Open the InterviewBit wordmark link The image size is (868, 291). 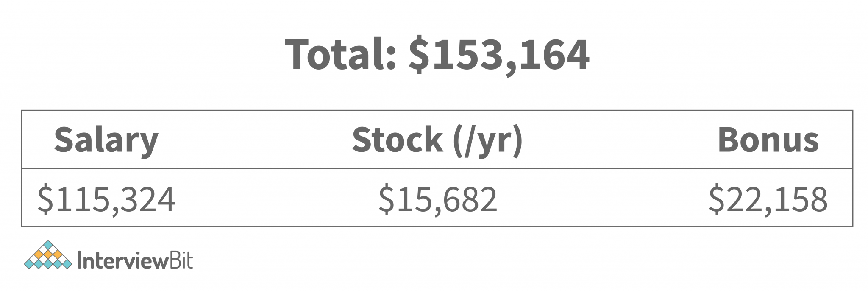tap(135, 260)
